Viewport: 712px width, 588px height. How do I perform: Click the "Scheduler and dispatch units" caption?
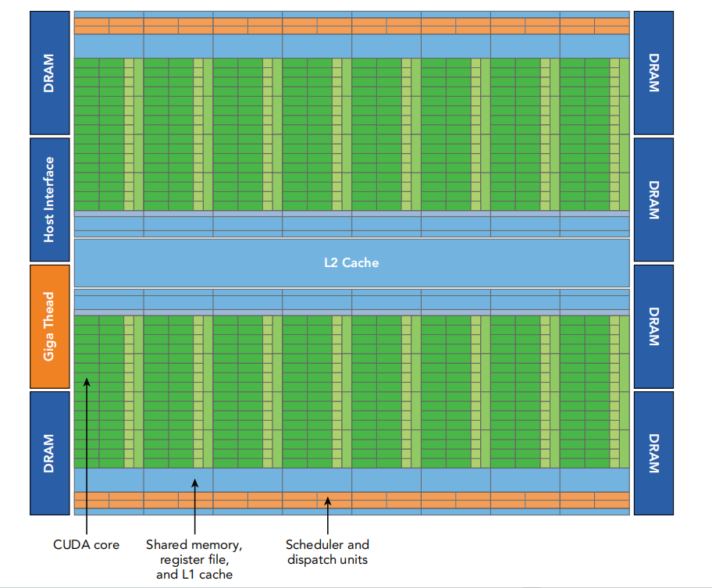click(x=327, y=551)
